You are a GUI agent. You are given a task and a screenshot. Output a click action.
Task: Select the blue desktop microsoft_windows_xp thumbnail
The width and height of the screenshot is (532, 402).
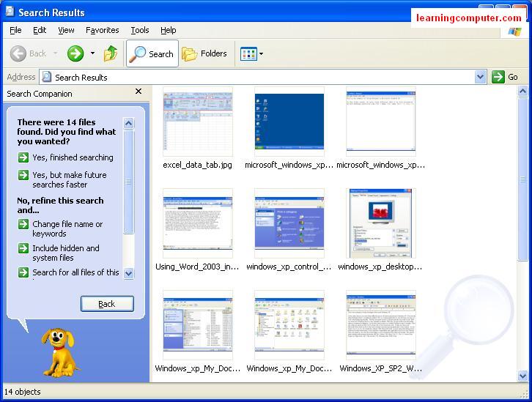(289, 122)
